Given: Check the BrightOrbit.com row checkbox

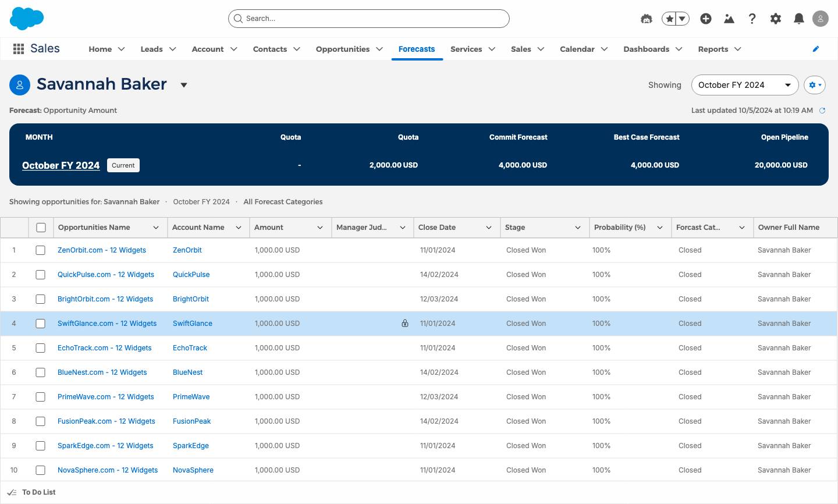Looking at the screenshot, I should pos(40,299).
